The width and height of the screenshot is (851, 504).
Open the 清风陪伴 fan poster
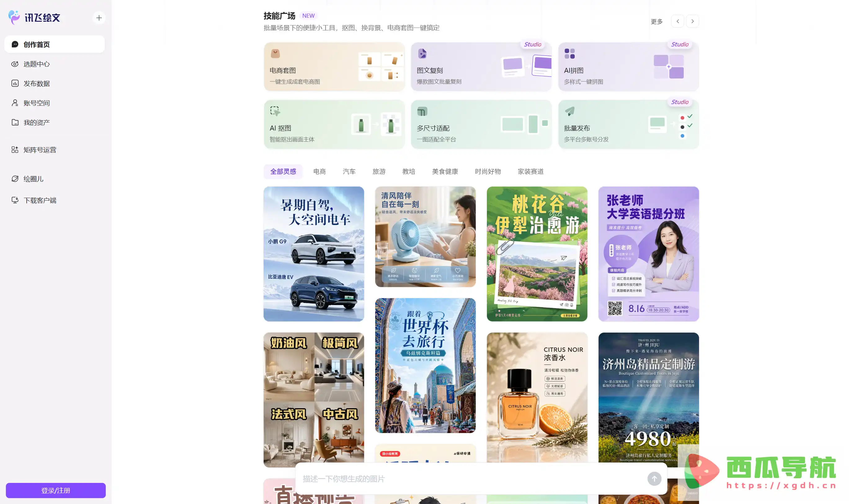[425, 237]
